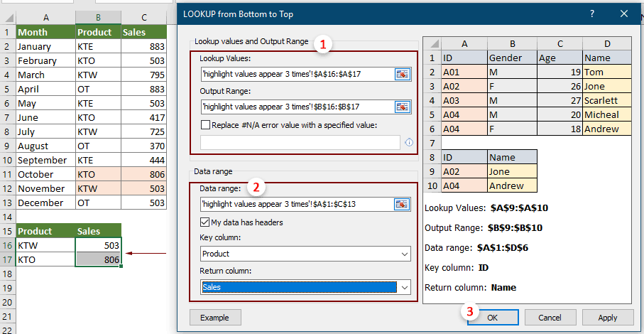Viewport: 644px width, 334px height.
Task: Click the green Sales header cell in row 1
Action: [143, 32]
